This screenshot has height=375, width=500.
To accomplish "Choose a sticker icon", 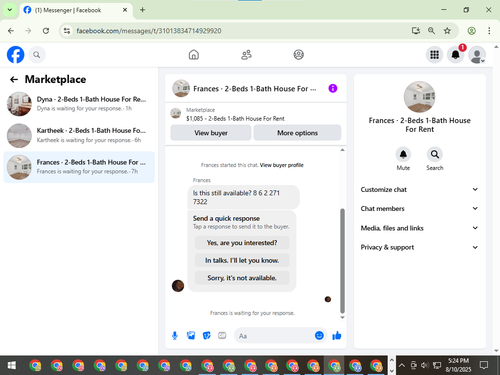I will coord(207,335).
